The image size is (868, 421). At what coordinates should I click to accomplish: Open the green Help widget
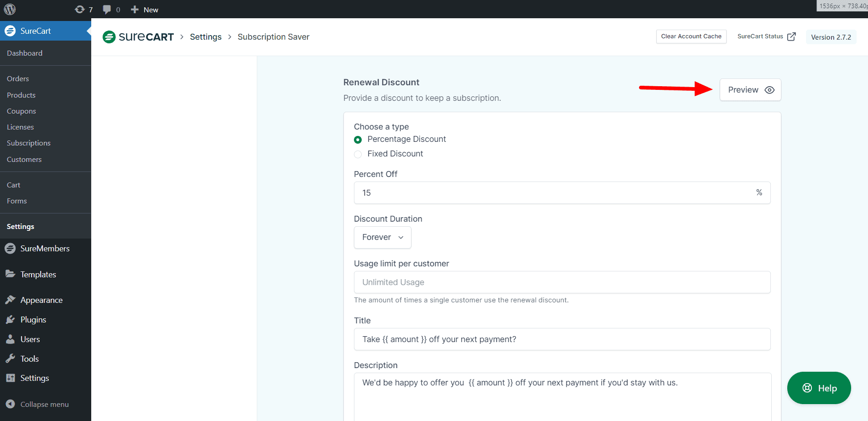point(819,388)
